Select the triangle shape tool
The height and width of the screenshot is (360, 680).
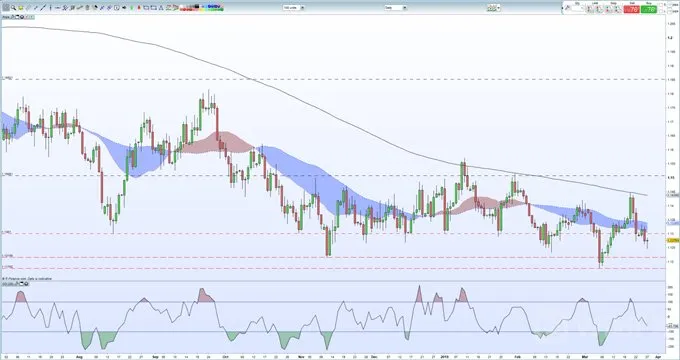point(162,8)
